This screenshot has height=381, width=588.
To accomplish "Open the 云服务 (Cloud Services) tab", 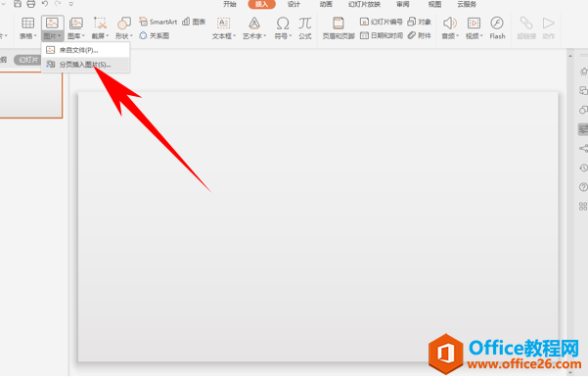I will coord(467,4).
